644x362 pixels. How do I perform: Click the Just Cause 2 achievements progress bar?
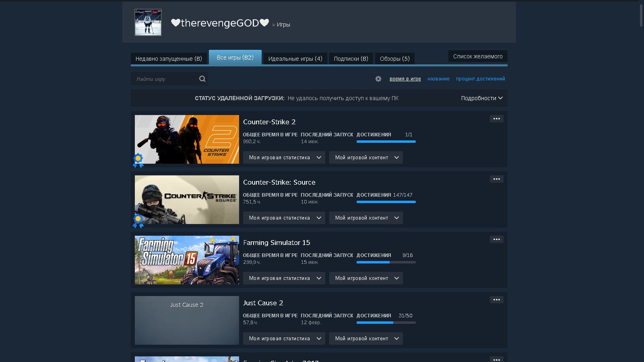(386, 323)
